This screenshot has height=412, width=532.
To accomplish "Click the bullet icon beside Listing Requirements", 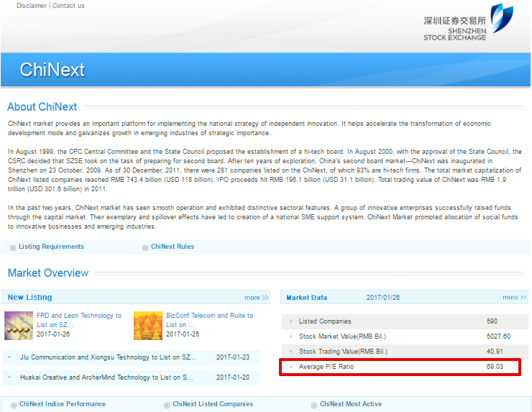I will (x=13, y=248).
